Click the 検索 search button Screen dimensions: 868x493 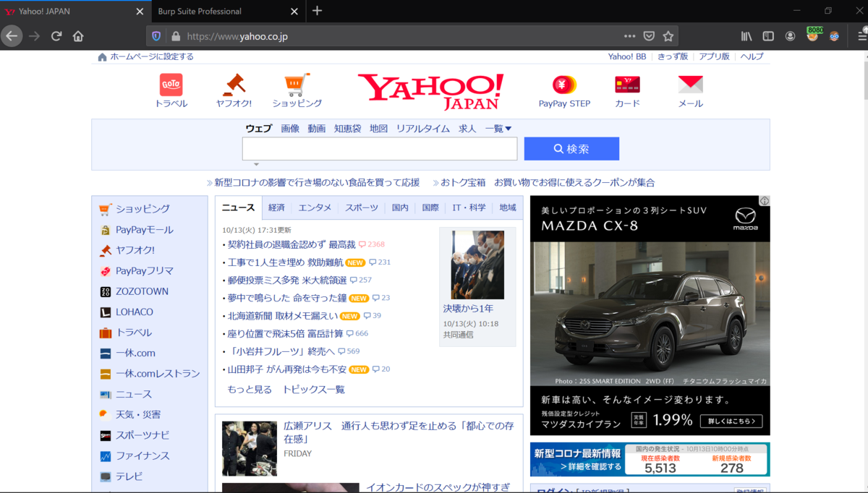click(x=571, y=149)
